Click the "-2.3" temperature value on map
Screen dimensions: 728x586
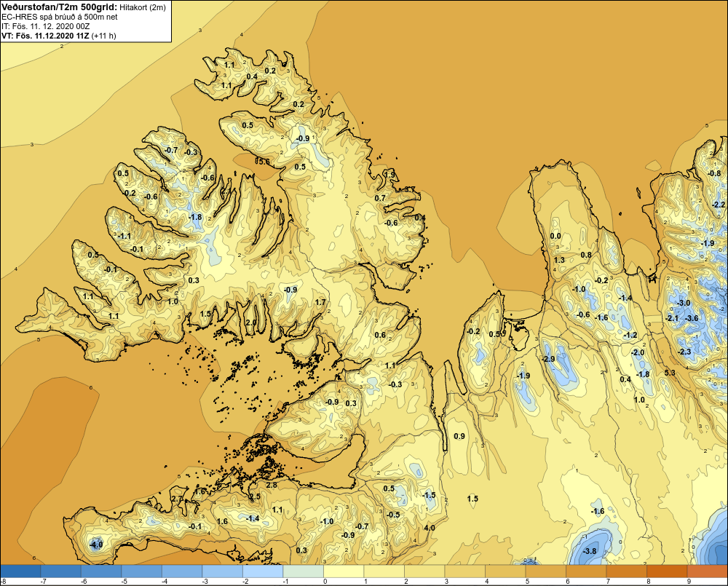tap(684, 352)
